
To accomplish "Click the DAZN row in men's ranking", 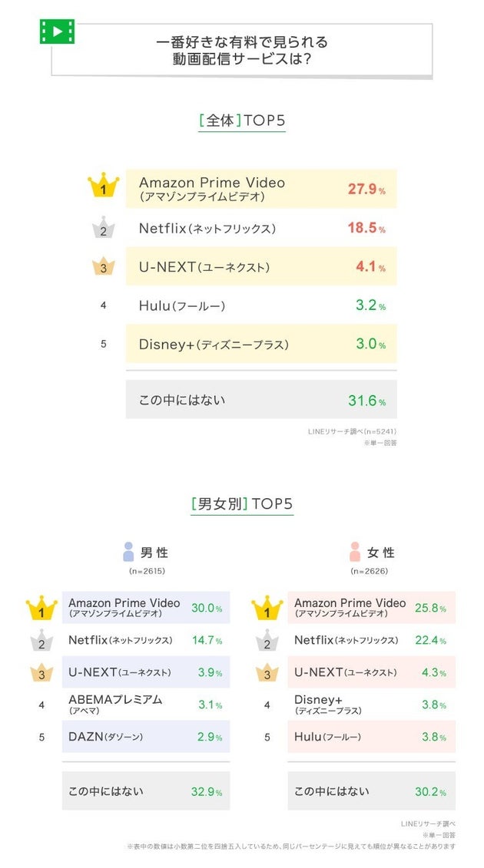I will tap(145, 737).
